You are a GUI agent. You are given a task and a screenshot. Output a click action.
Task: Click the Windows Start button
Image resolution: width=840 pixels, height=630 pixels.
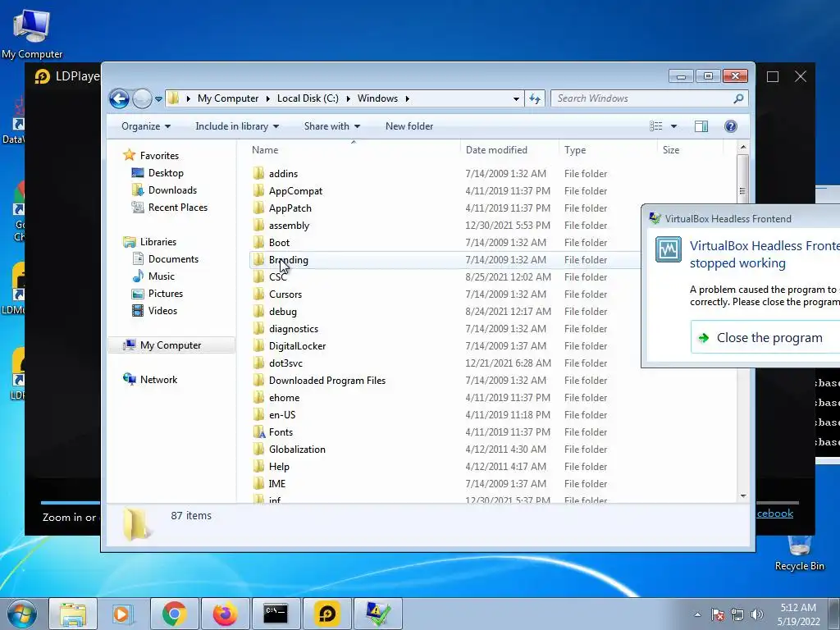[x=22, y=614]
